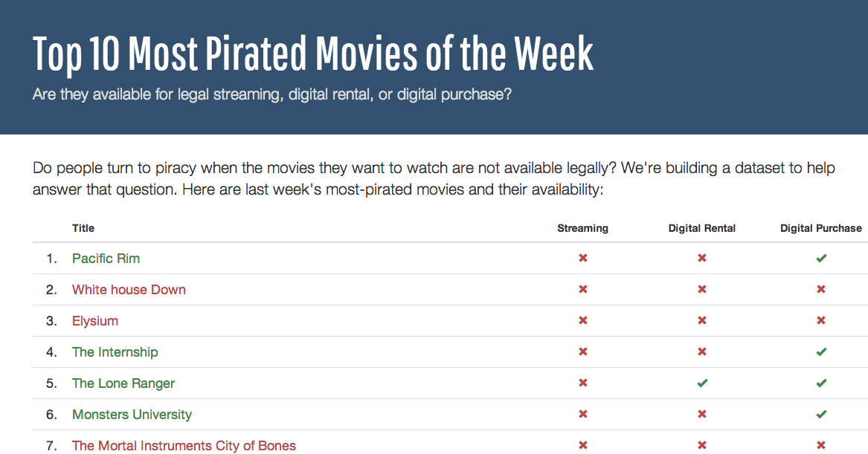The width and height of the screenshot is (868, 454).
Task: Open The Lone Ranger link
Action: 123,383
